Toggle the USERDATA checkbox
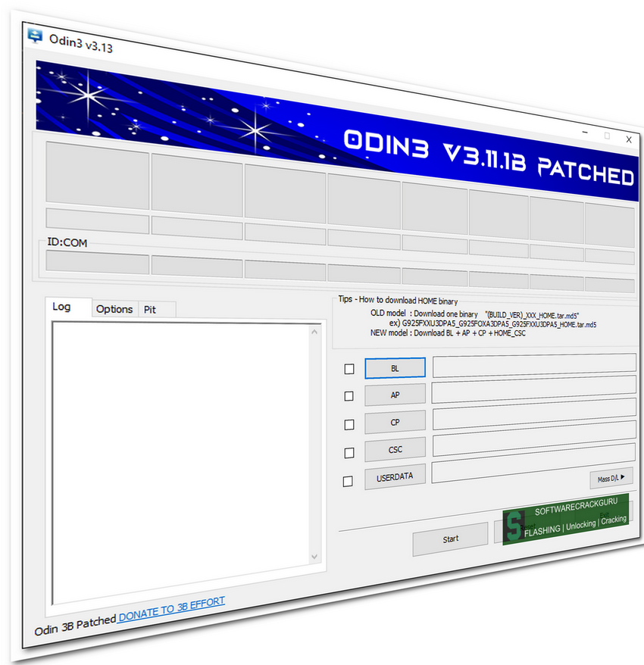Image resolution: width=644 pixels, height=665 pixels. (x=348, y=482)
